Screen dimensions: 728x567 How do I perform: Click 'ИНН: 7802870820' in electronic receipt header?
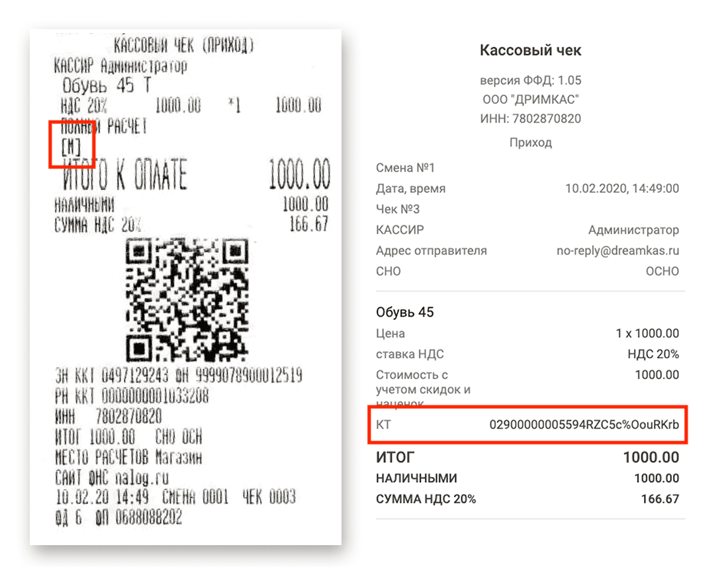tap(530, 119)
